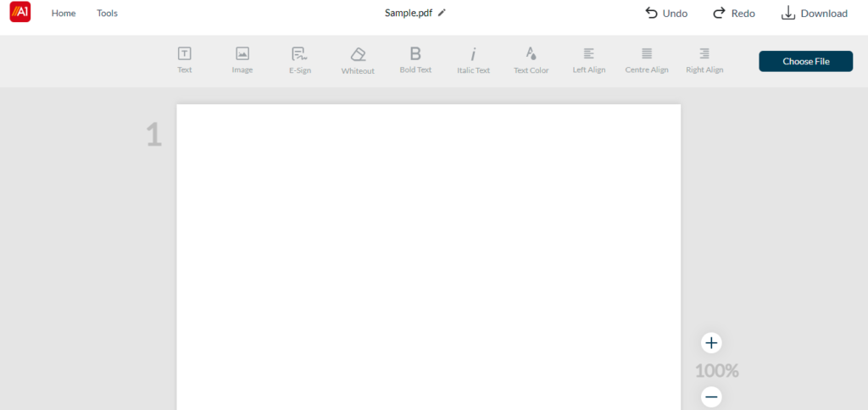Click the pencil icon to rename Sample.pdf
The height and width of the screenshot is (410, 868).
tap(442, 13)
